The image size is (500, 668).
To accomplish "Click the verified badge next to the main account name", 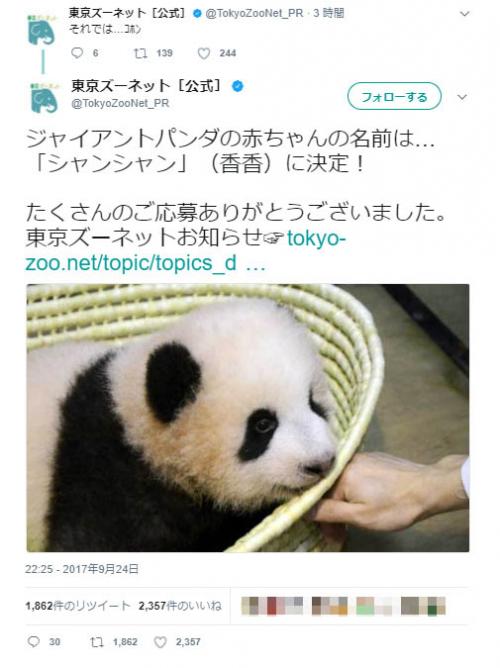I will coord(238,86).
